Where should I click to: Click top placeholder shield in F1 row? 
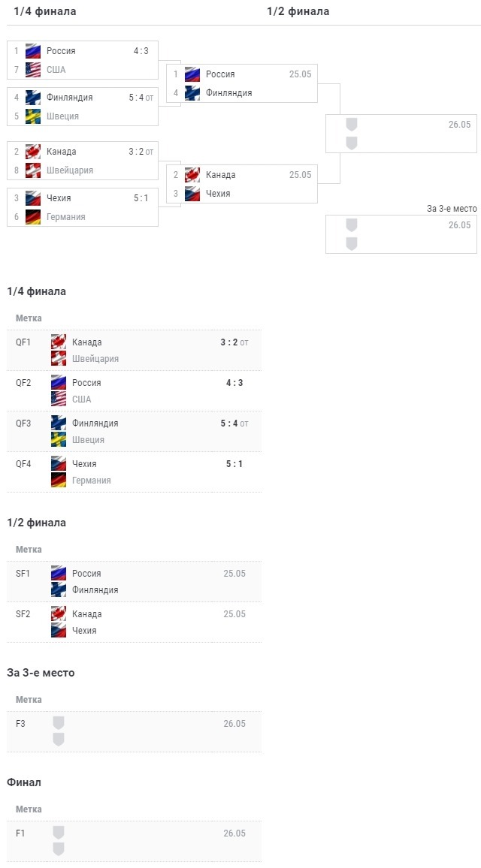click(x=59, y=833)
